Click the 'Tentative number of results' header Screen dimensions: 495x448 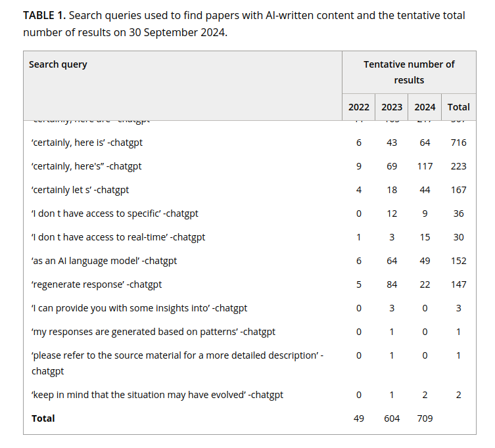pos(409,72)
